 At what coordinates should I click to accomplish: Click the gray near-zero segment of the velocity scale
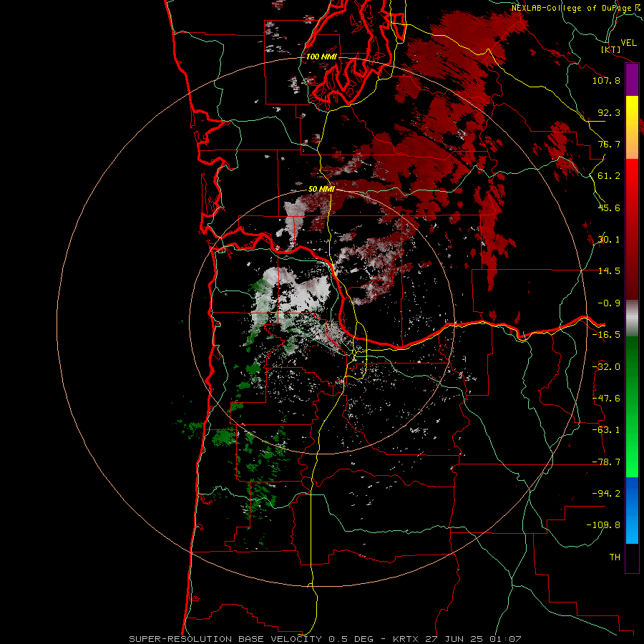coord(632,318)
